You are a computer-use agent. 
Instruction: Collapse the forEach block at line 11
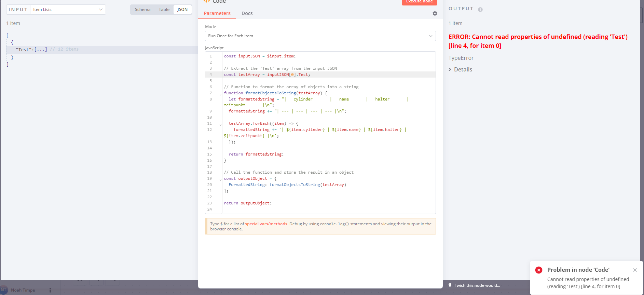(220, 124)
